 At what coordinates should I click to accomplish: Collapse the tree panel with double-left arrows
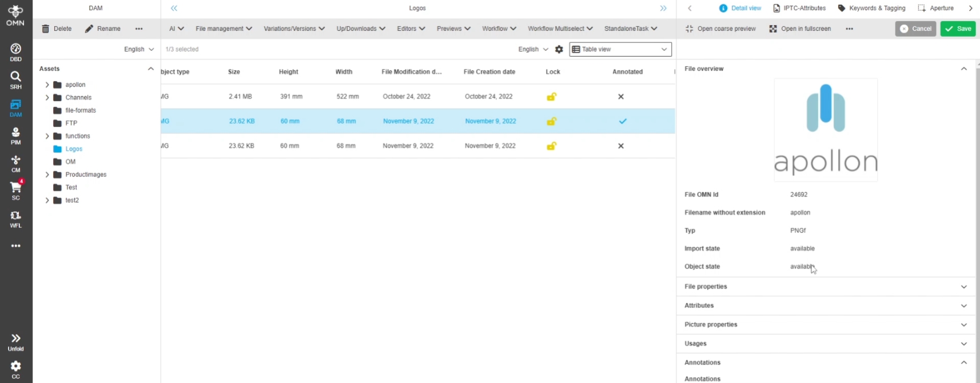click(x=174, y=8)
